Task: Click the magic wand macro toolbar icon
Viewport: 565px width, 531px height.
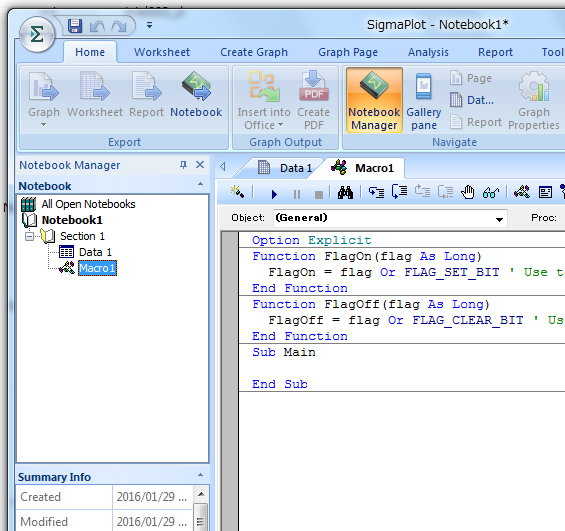Action: tap(237, 192)
